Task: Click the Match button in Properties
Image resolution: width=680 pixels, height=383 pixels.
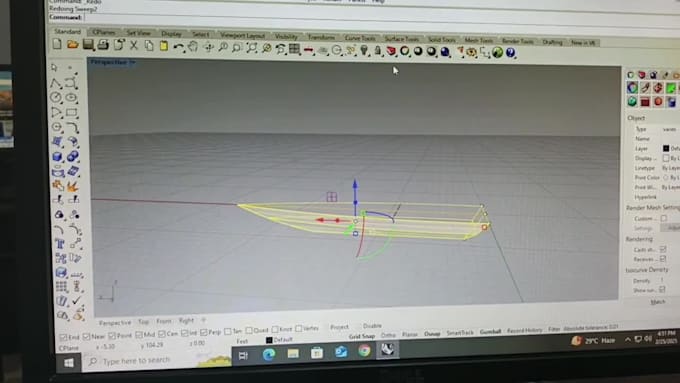Action: (x=657, y=302)
